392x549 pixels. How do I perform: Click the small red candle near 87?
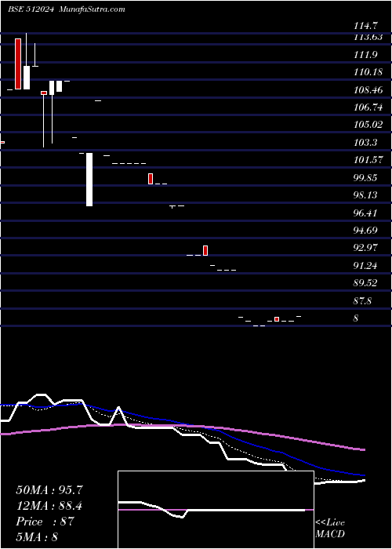point(277,319)
